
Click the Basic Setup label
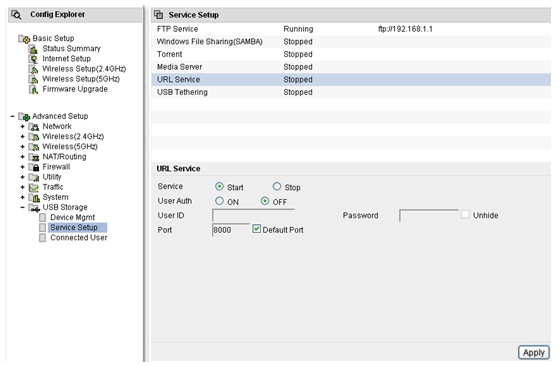tap(53, 38)
